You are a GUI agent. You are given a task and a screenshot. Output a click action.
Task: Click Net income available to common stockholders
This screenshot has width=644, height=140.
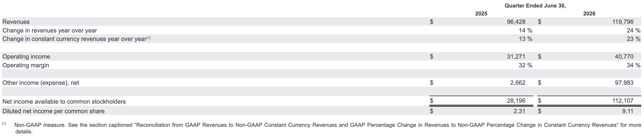point(64,101)
